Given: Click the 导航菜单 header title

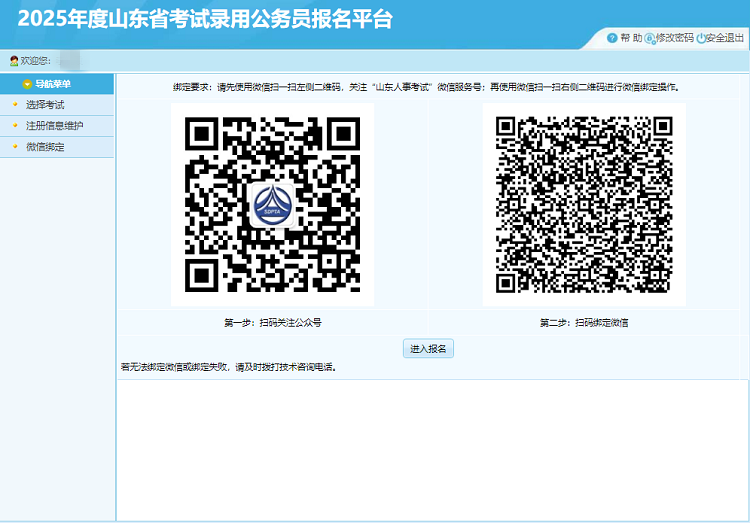Looking at the screenshot, I should 53,84.
